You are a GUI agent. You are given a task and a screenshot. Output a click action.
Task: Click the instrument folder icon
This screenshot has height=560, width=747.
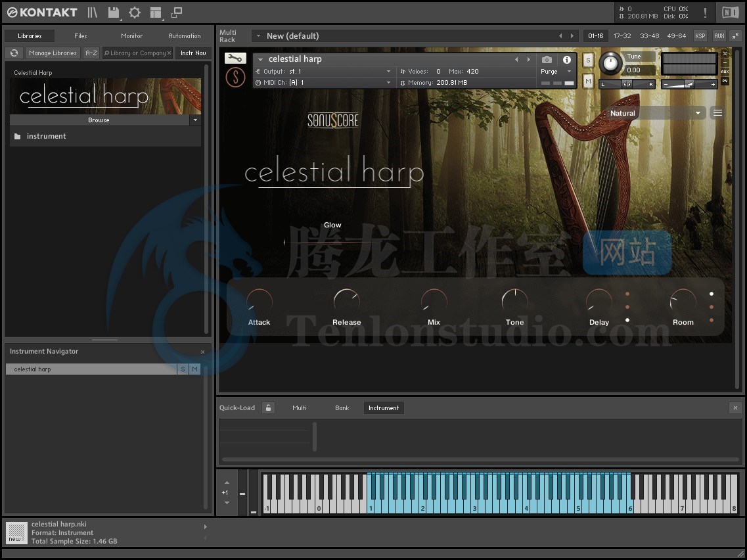18,136
